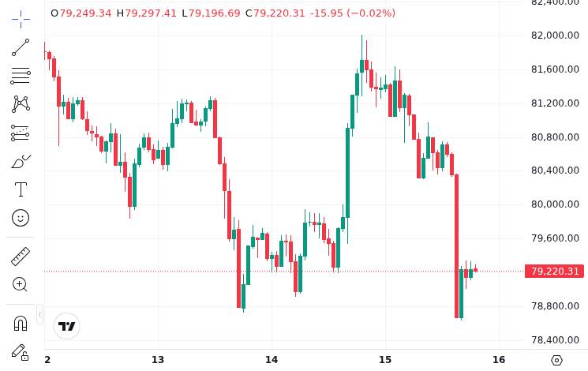Select the long position forecasting tool

21,133
